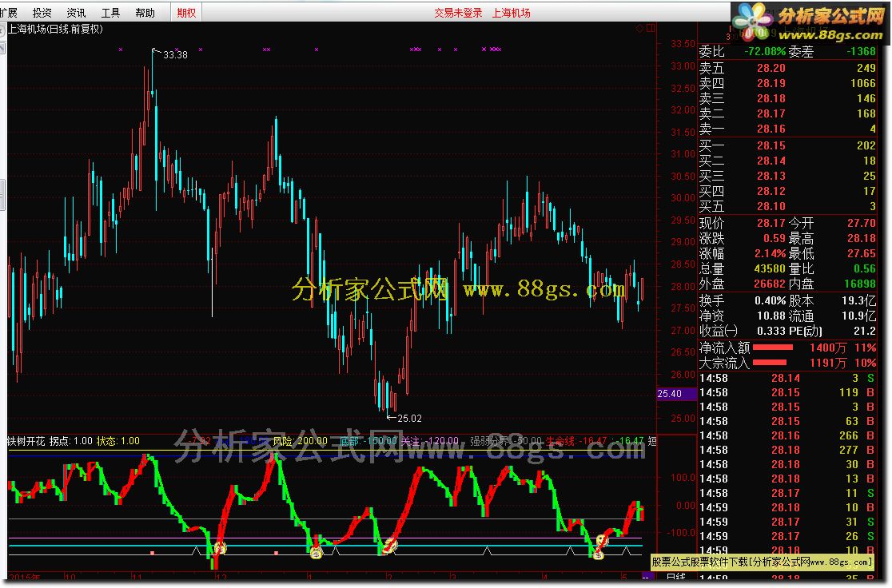
Task: Click the 涨幅 2.14% value
Action: click(x=771, y=253)
